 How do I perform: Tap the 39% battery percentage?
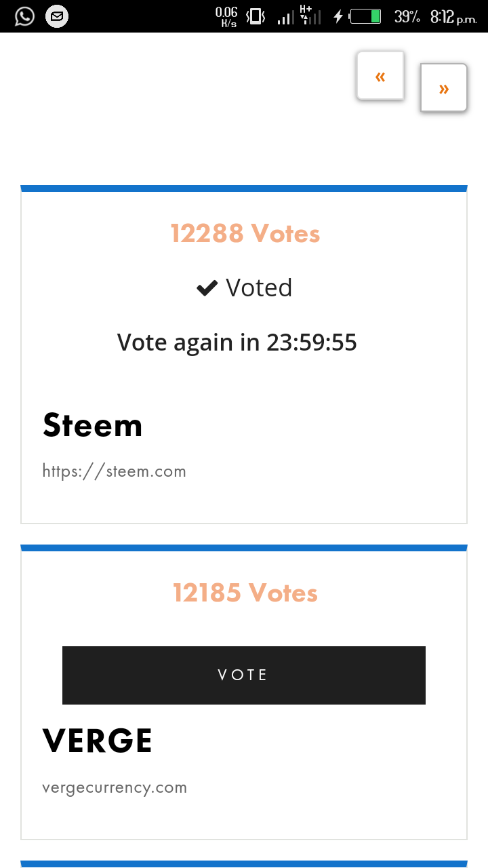pyautogui.click(x=407, y=16)
